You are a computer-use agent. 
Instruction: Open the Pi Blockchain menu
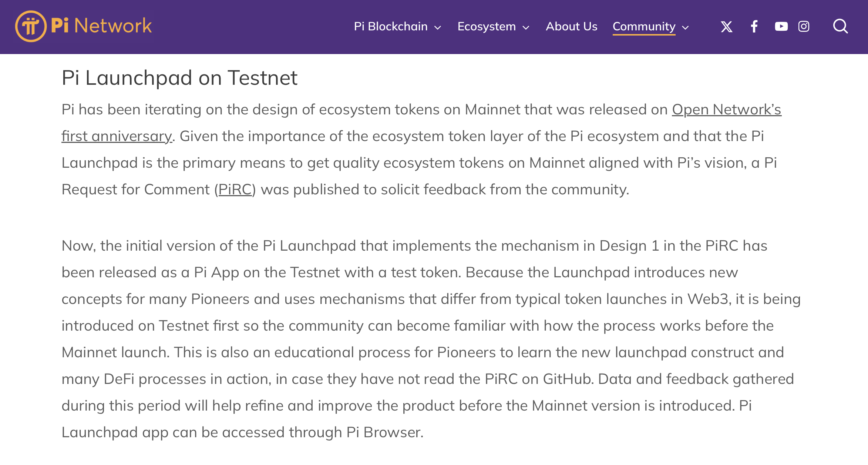391,27
